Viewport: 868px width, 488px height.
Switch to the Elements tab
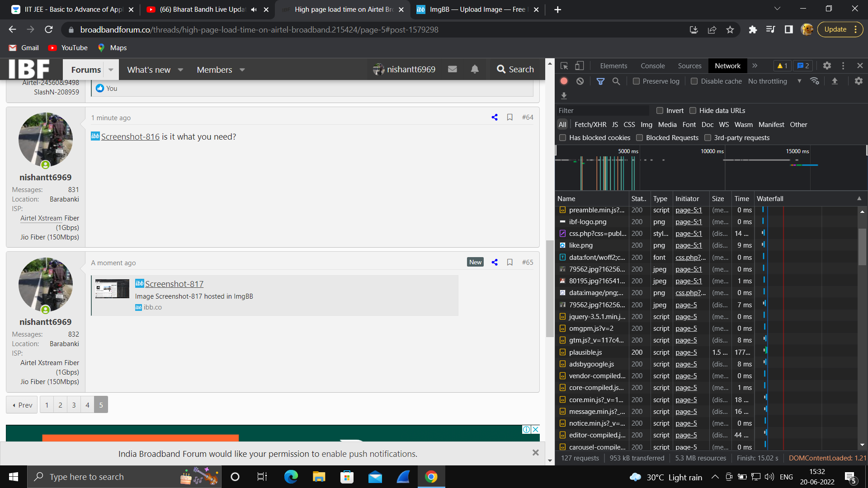click(x=613, y=66)
